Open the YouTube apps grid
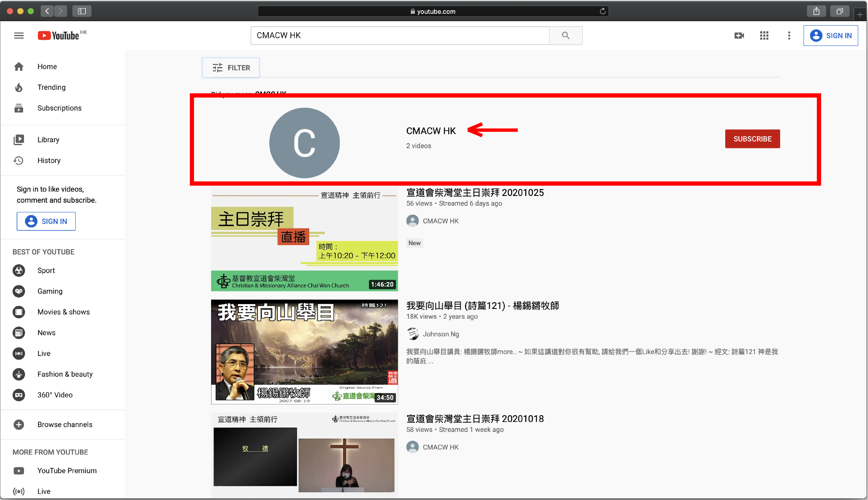The width and height of the screenshot is (868, 500). (x=764, y=36)
